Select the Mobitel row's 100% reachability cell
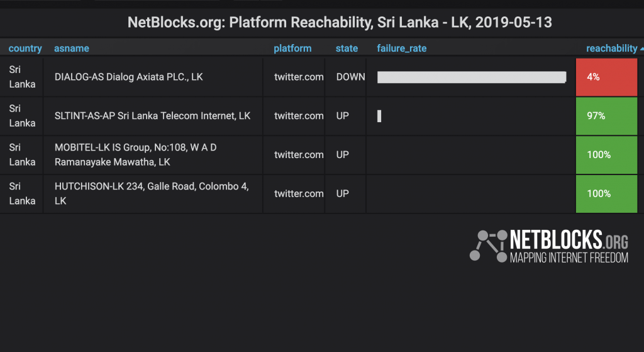Screen dimensions: 644x352 point(607,155)
